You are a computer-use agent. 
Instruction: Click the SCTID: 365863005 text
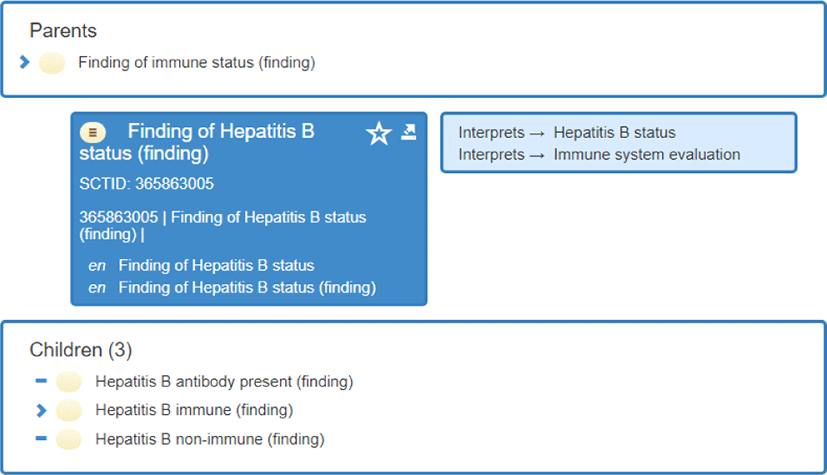[146, 184]
